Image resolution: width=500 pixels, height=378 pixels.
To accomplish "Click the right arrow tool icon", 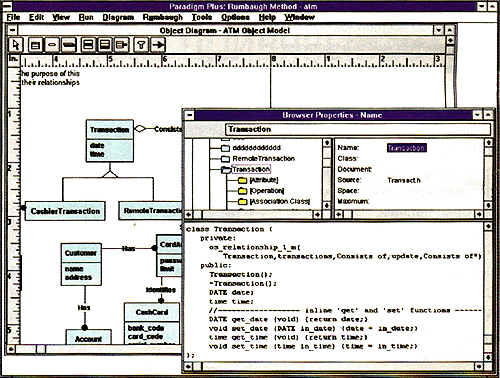I will point(158,45).
